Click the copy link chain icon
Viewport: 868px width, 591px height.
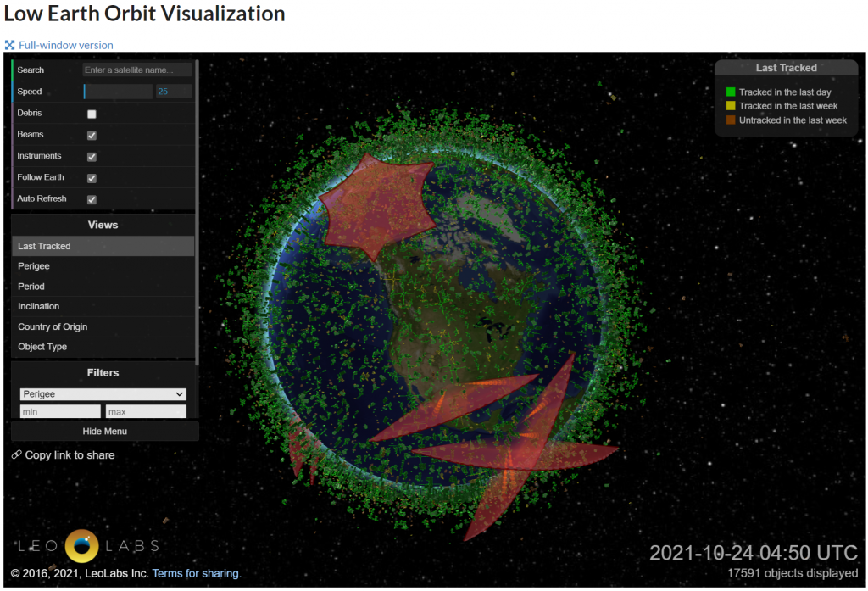16,455
